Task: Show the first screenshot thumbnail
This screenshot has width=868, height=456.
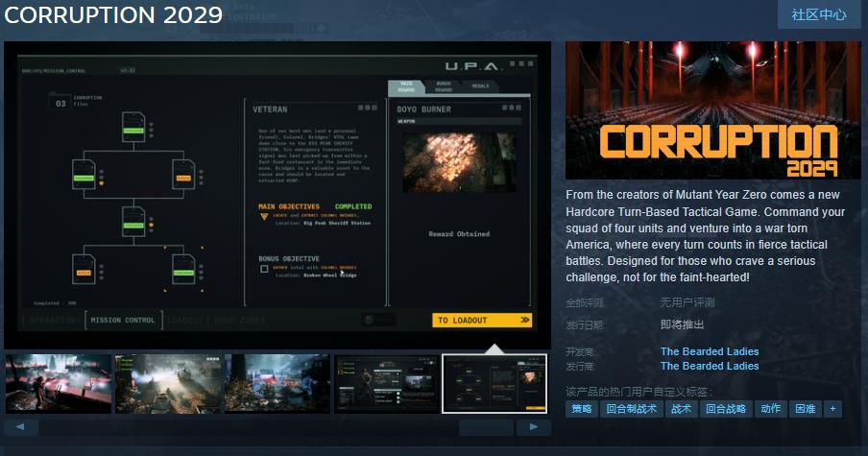Action: click(58, 383)
